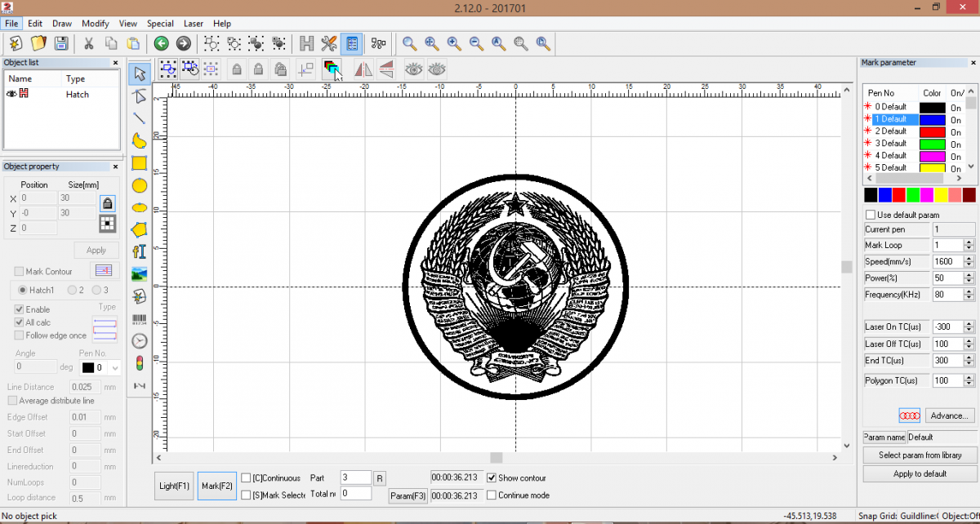
Task: Adjust Laser On TC(us) spinner
Action: click(969, 327)
